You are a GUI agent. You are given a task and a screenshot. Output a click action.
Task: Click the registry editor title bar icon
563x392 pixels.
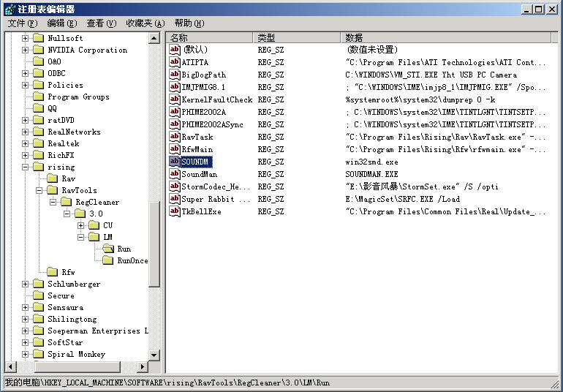[10, 9]
